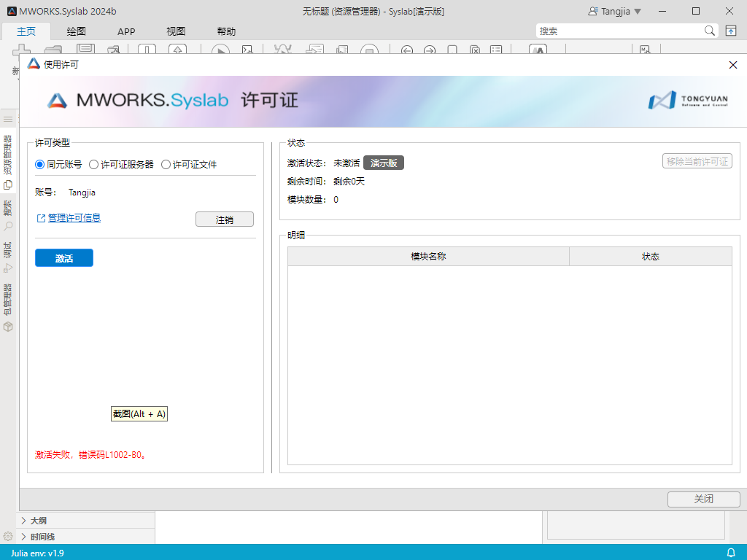
Task: Click the hamburger menu icon on left sidebar
Action: [x=7, y=119]
